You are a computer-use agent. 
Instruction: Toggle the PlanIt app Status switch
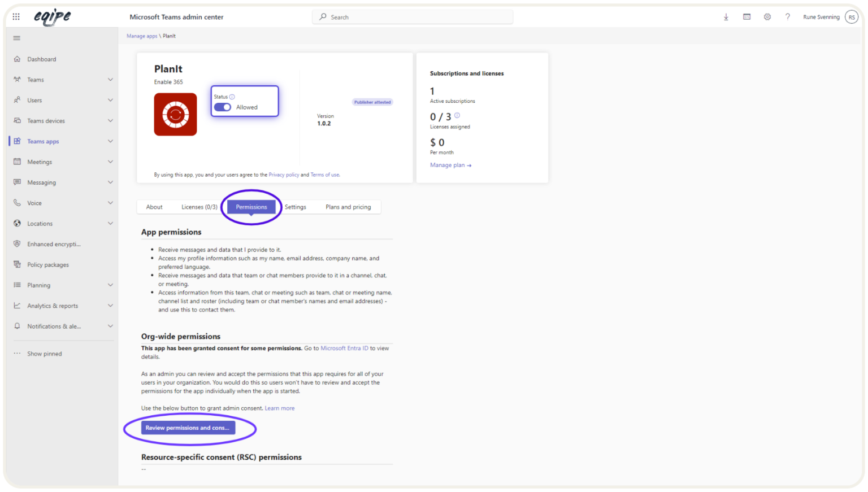pos(223,107)
